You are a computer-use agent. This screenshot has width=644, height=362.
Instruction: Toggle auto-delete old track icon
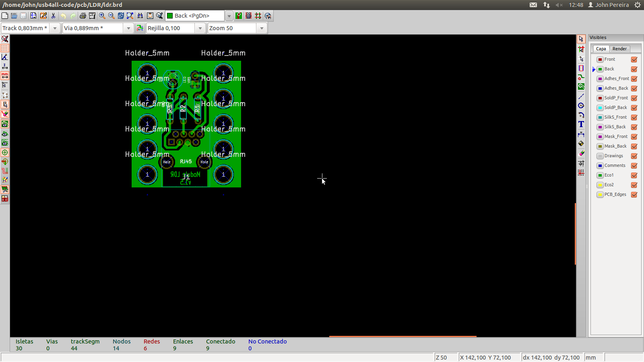[x=5, y=114]
